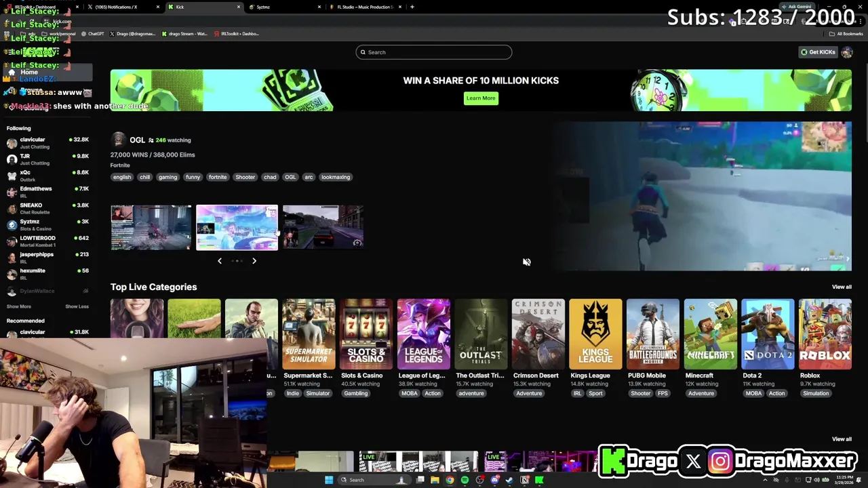This screenshot has width=868, height=488.
Task: Click the Get KICKs button
Action: point(818,52)
